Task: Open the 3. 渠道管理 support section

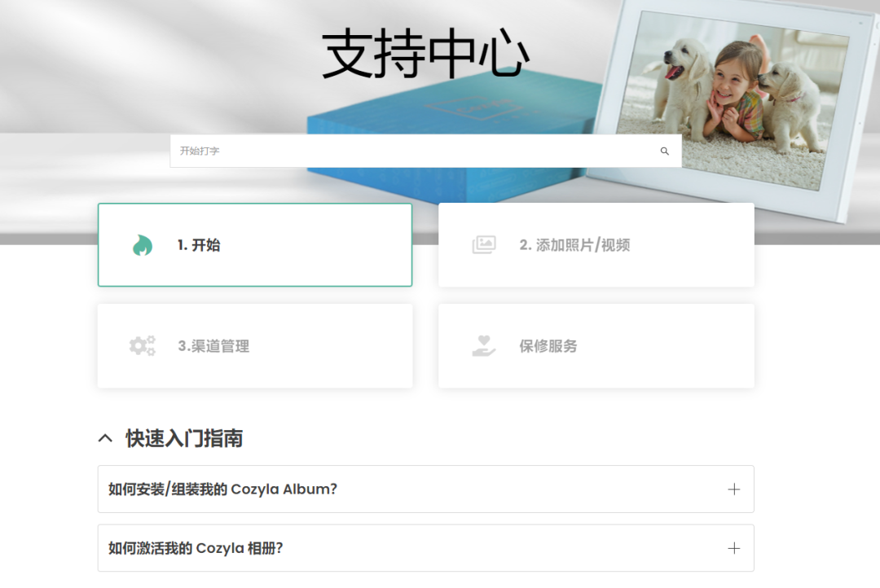Action: pyautogui.click(x=255, y=344)
